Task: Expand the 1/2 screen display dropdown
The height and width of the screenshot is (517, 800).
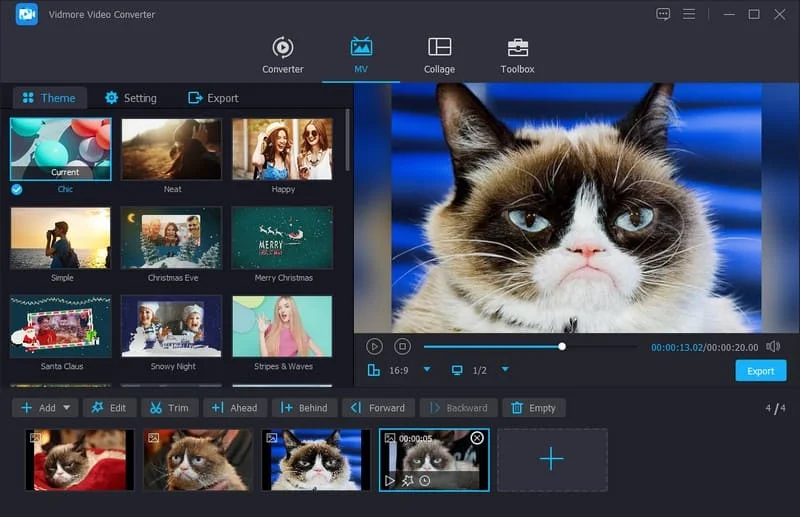Action: coord(505,370)
